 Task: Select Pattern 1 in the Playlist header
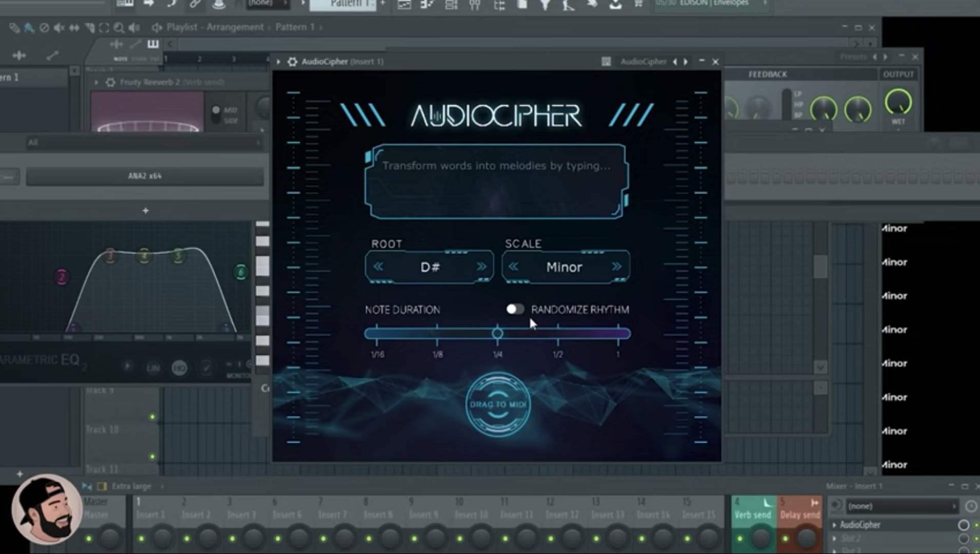[294, 27]
